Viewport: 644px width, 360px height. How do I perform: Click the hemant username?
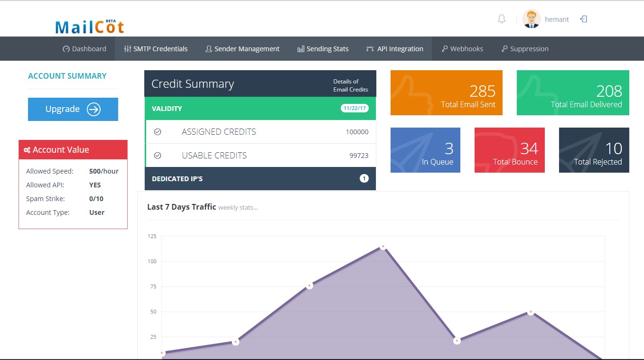tap(557, 19)
